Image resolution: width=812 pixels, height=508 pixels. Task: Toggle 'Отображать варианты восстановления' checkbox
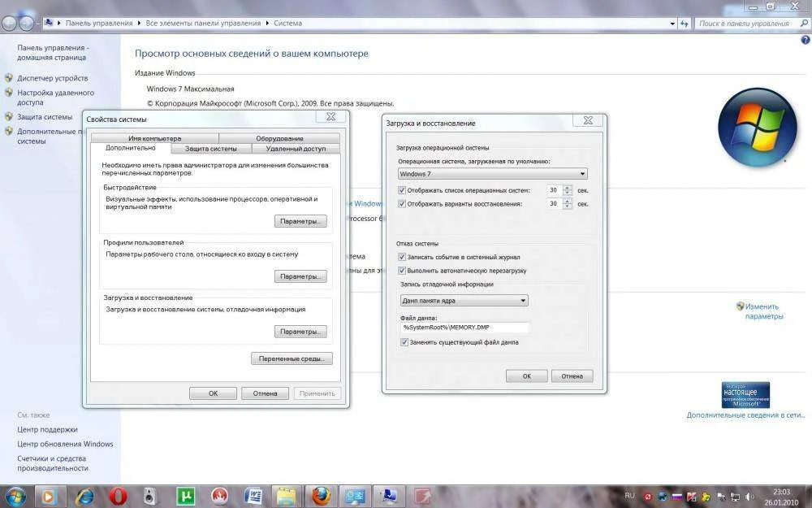click(x=401, y=204)
